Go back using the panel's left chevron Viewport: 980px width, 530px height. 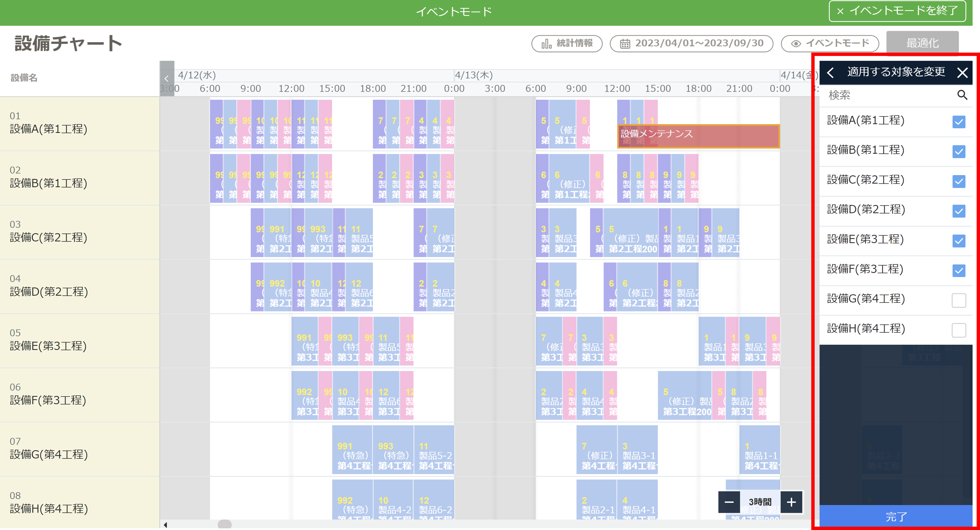pos(830,72)
